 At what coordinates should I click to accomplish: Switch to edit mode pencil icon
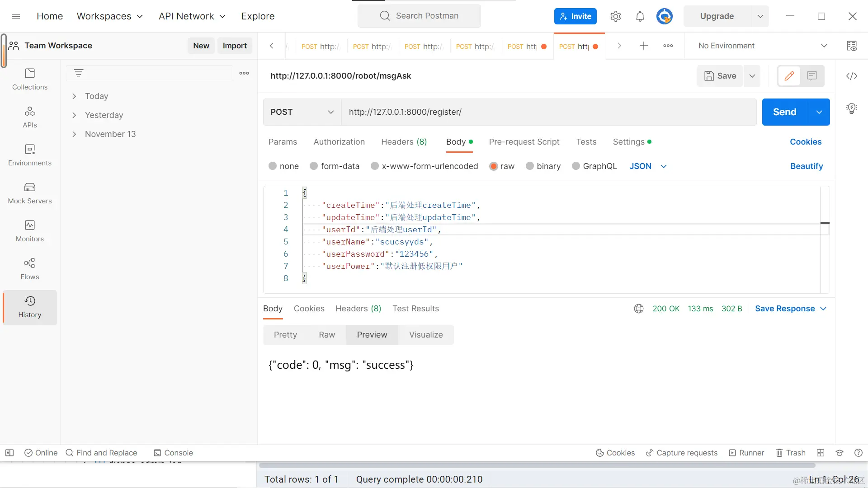(789, 76)
